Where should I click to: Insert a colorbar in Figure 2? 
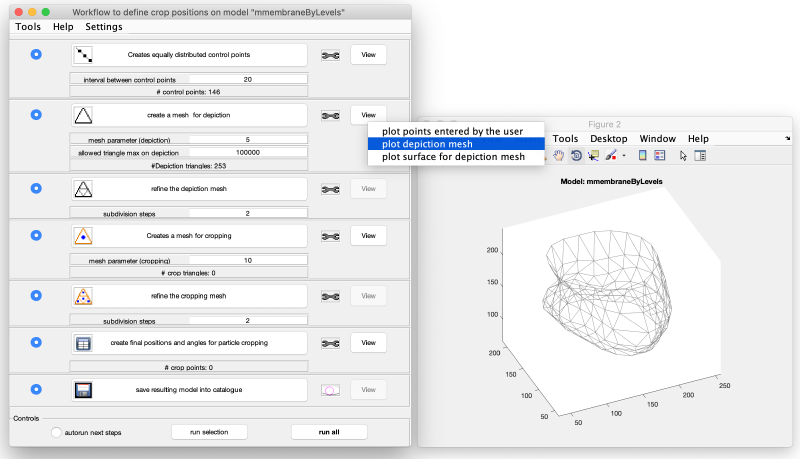[x=642, y=156]
